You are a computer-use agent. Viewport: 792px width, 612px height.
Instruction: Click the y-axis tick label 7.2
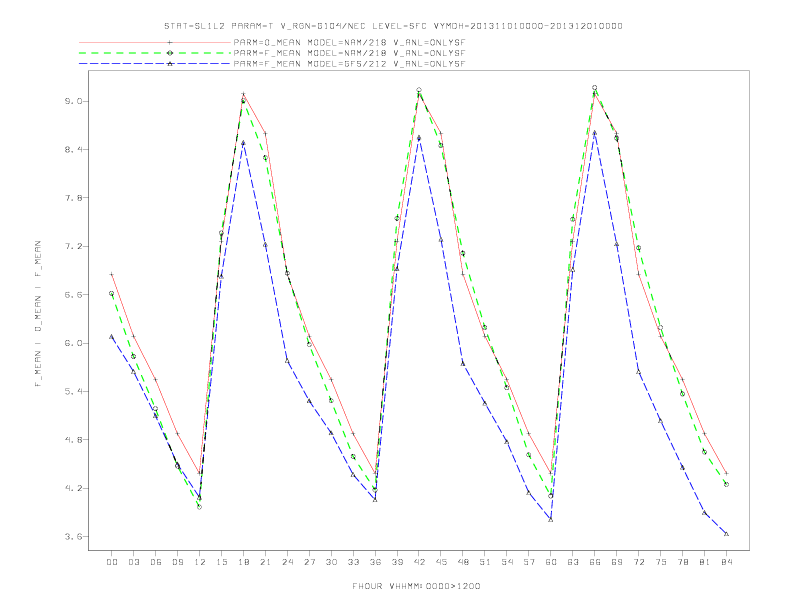73,246
